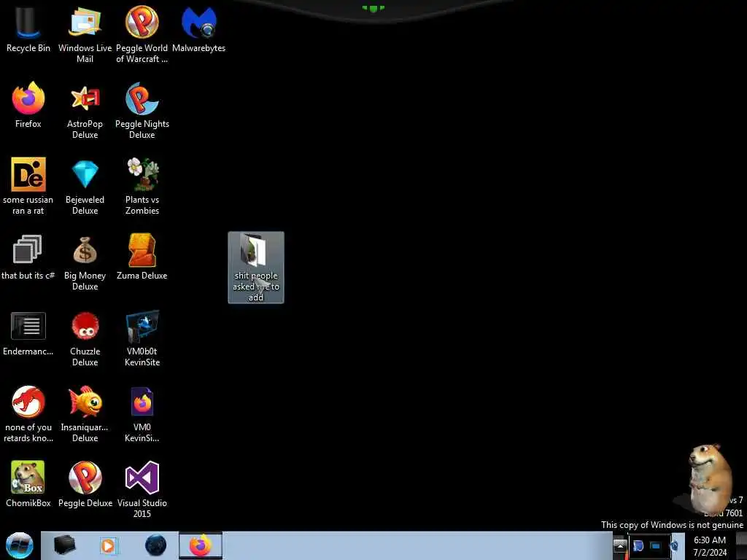Show hidden system tray icons
747x560 pixels.
coord(619,545)
